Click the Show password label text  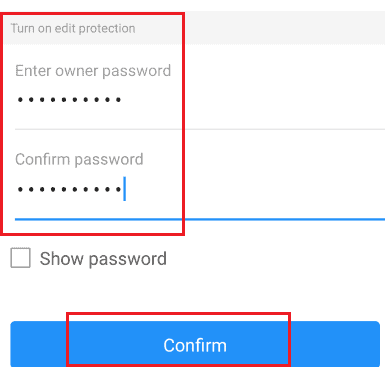[x=103, y=259]
